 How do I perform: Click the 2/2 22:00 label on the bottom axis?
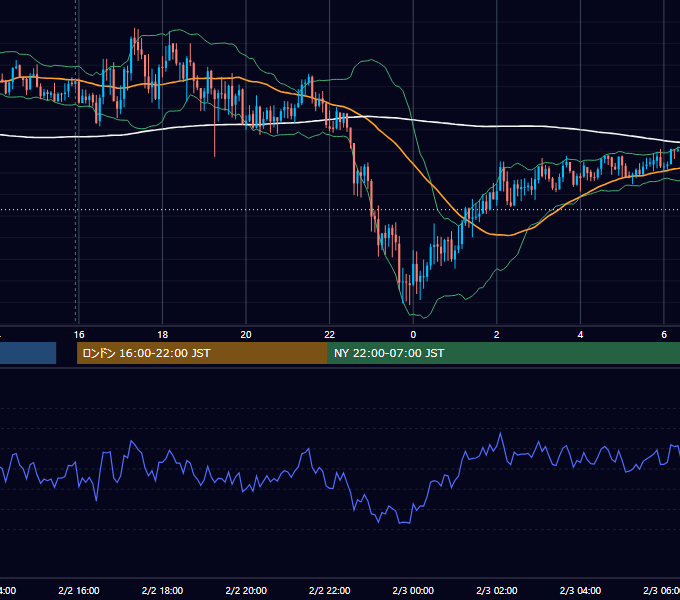[x=330, y=590]
